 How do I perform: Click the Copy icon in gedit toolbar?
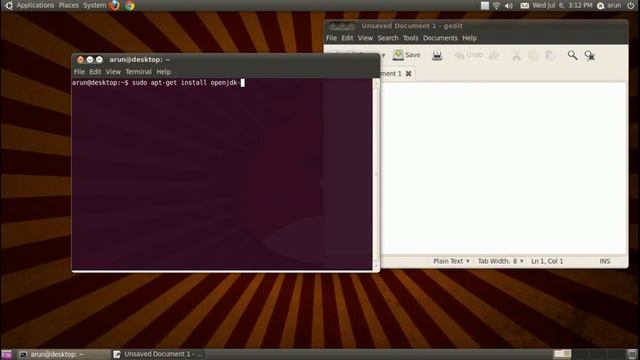(x=533, y=56)
